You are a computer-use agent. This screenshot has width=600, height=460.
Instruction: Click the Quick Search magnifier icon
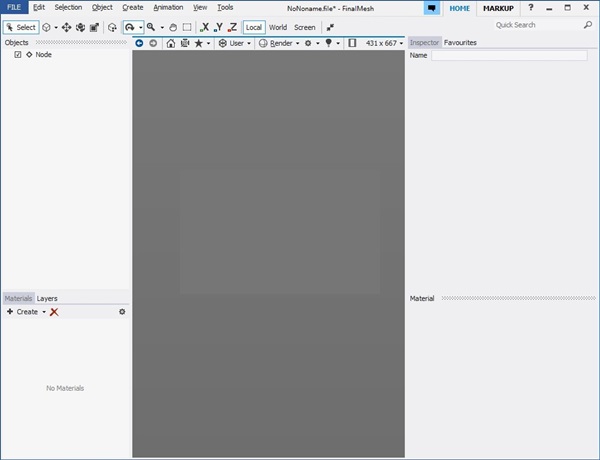coord(587,25)
